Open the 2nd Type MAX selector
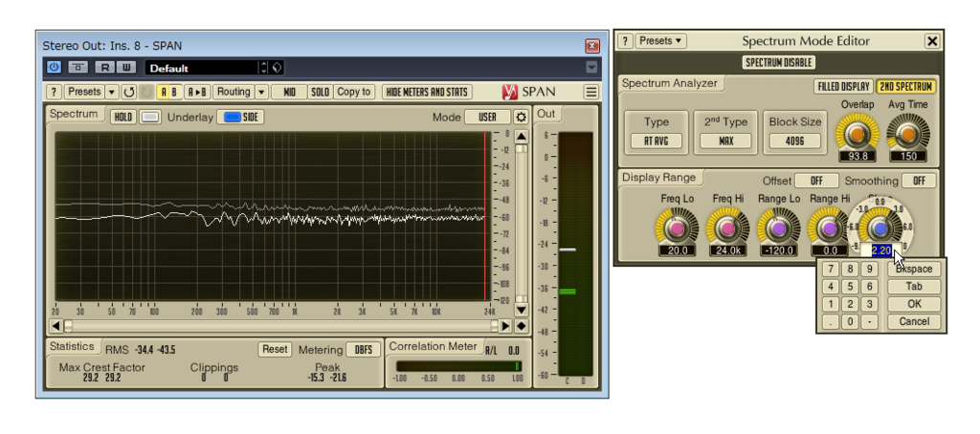 [725, 141]
